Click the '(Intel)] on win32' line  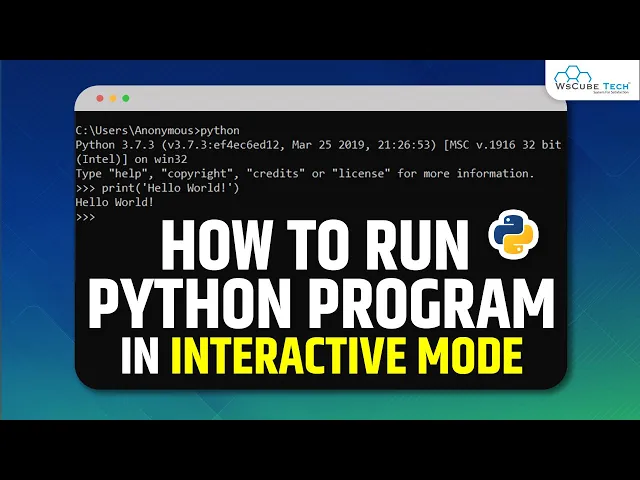point(131,159)
